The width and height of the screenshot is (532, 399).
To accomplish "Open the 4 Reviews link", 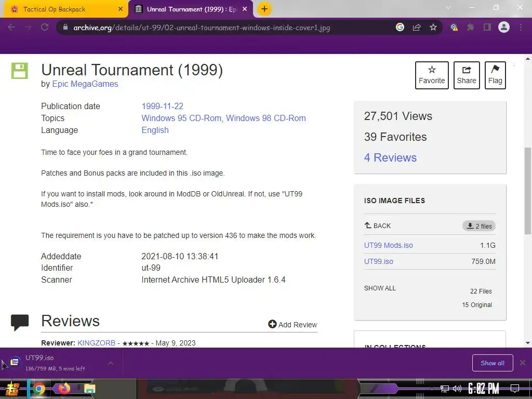I will (x=390, y=157).
